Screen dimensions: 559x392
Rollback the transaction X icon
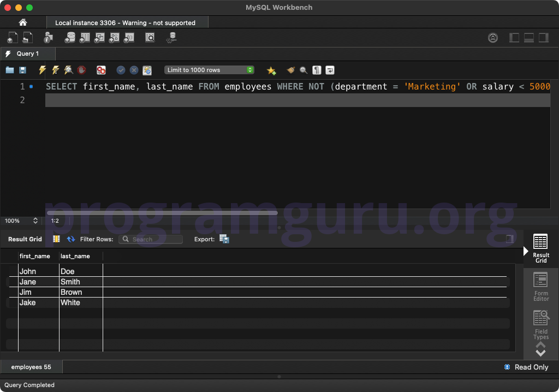pyautogui.click(x=134, y=70)
